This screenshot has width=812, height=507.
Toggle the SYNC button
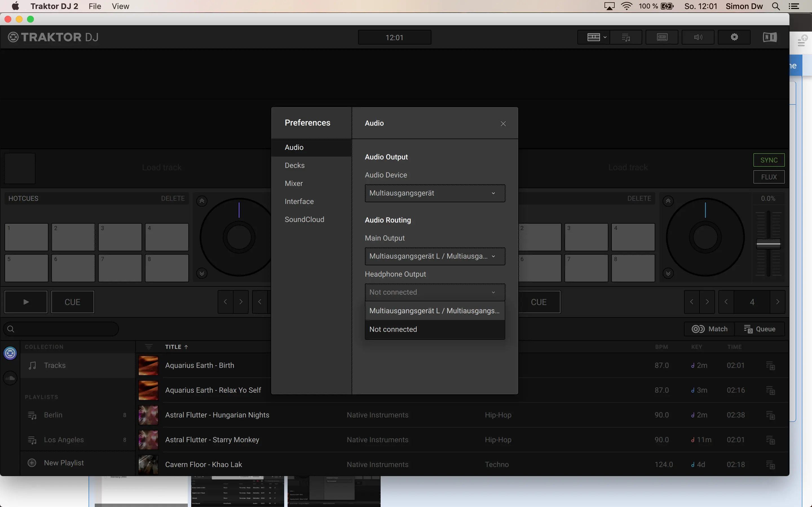pos(769,160)
